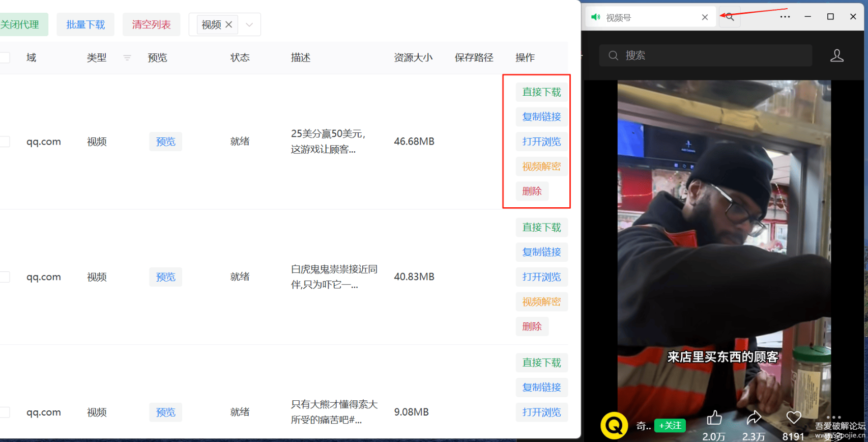Click 视频解密 for the 46.68MB video
Screen dimensions: 868x442
[541, 167]
